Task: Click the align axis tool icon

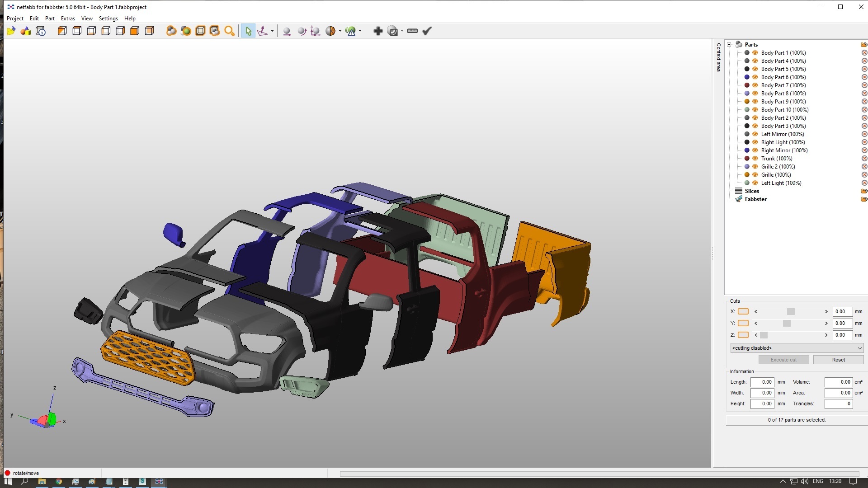Action: [263, 31]
